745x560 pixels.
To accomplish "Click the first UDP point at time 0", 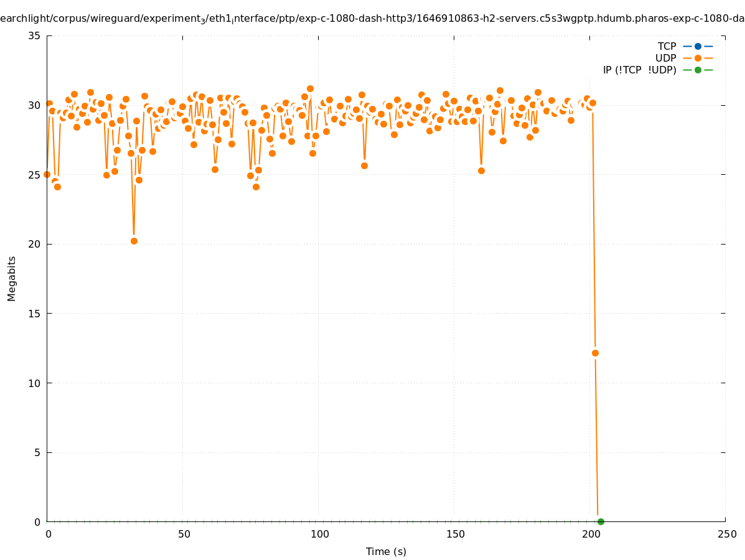I will [x=47, y=174].
